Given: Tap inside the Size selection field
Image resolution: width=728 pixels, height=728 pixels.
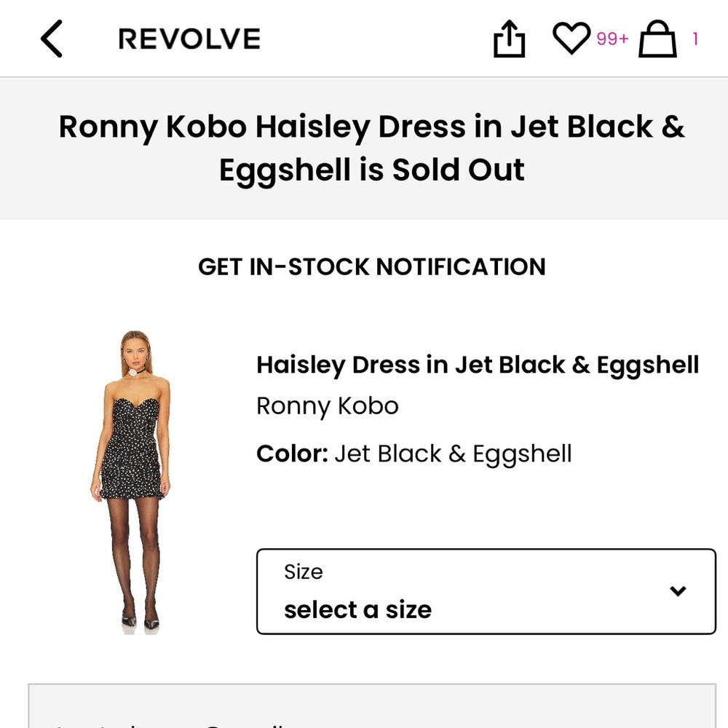Looking at the screenshot, I should [x=437, y=590].
